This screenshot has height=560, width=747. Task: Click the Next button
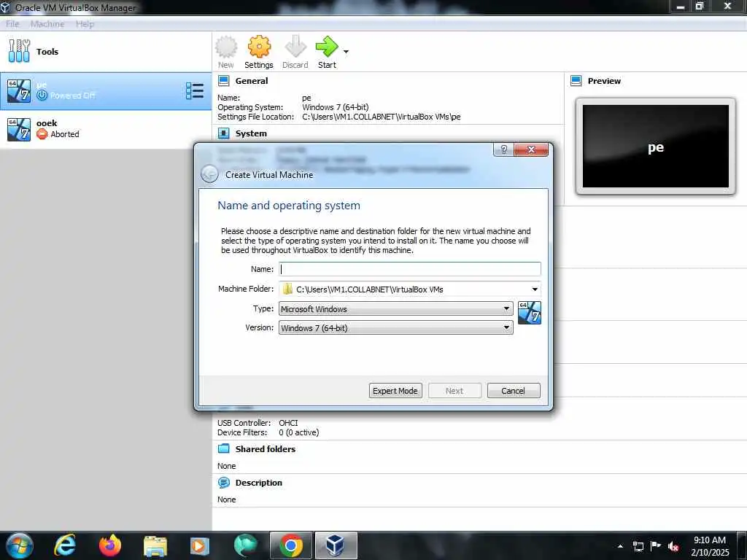click(x=454, y=391)
